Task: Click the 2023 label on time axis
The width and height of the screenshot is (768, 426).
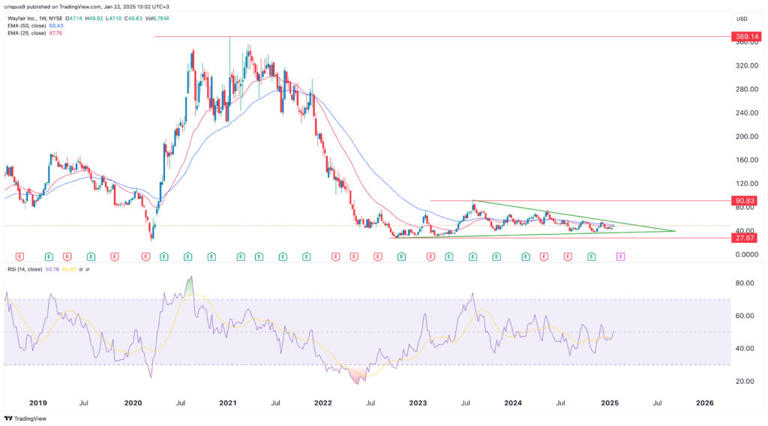Action: pyautogui.click(x=417, y=402)
